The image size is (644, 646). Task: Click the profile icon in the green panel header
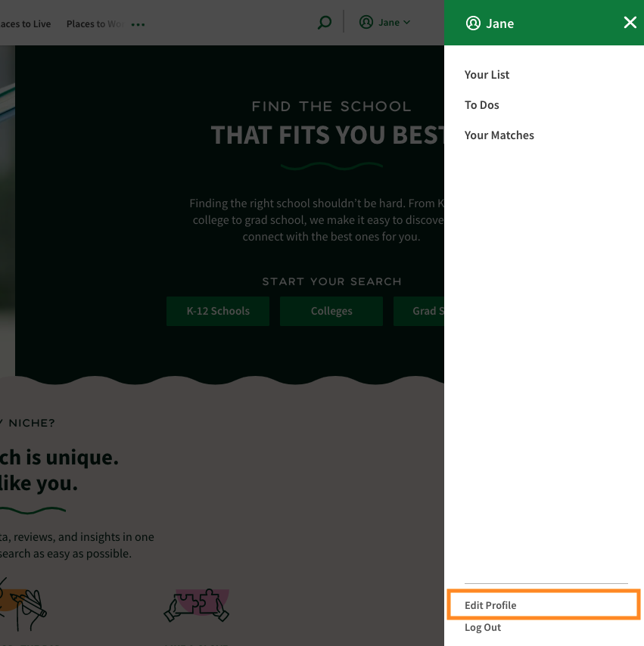click(474, 23)
